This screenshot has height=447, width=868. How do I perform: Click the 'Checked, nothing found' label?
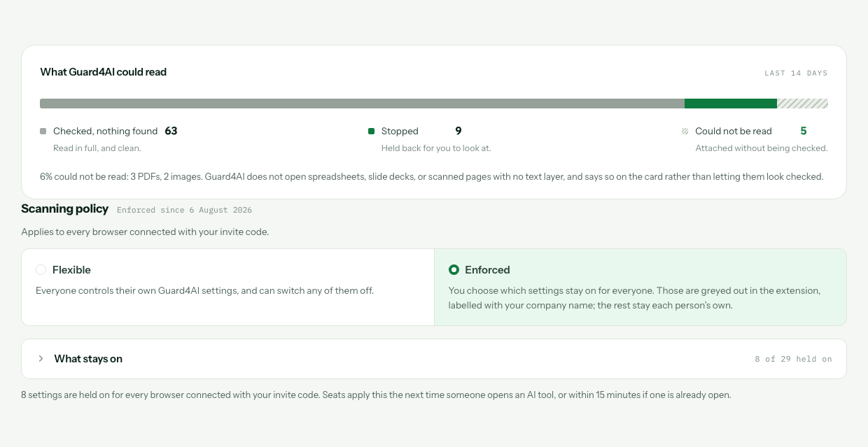click(106, 132)
